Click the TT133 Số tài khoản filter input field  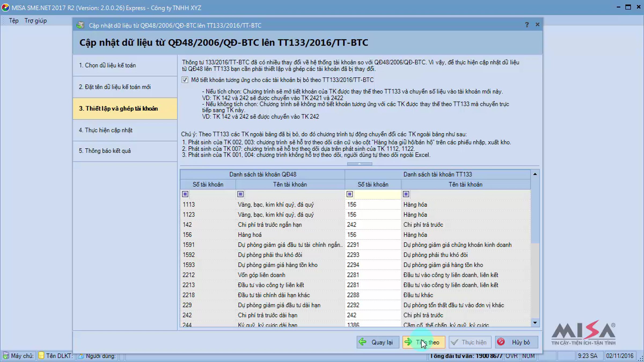pos(377,194)
